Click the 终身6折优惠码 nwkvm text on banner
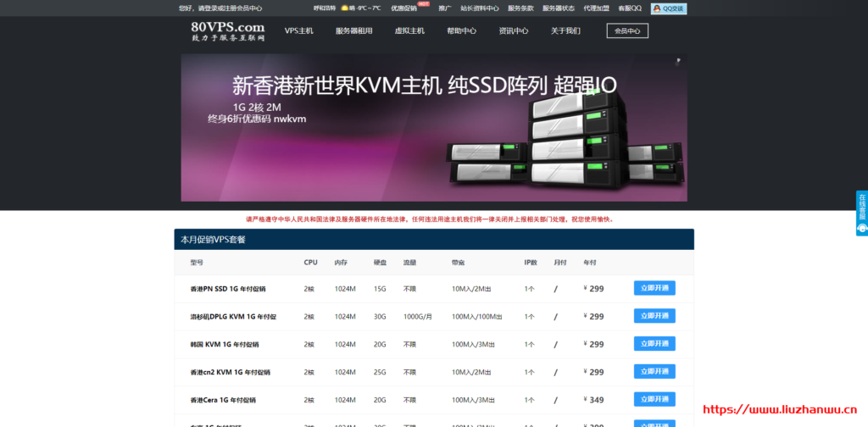The width and height of the screenshot is (868, 427). [x=257, y=119]
